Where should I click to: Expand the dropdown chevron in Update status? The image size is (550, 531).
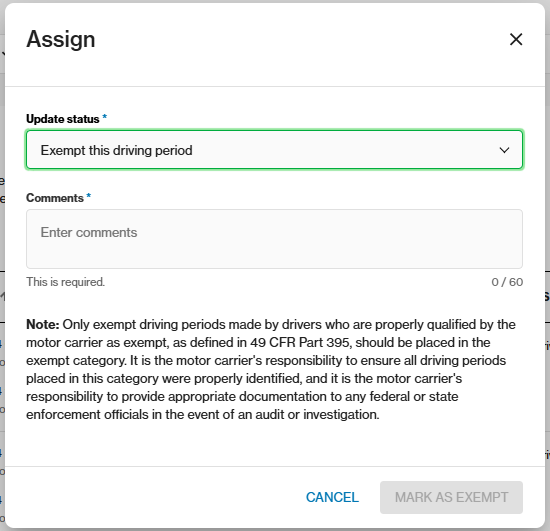click(504, 150)
